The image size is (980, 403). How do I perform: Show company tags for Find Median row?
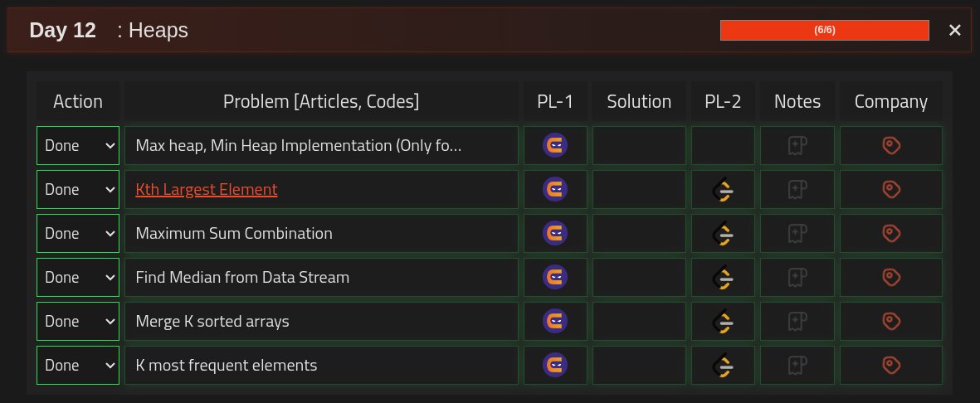pyautogui.click(x=890, y=277)
